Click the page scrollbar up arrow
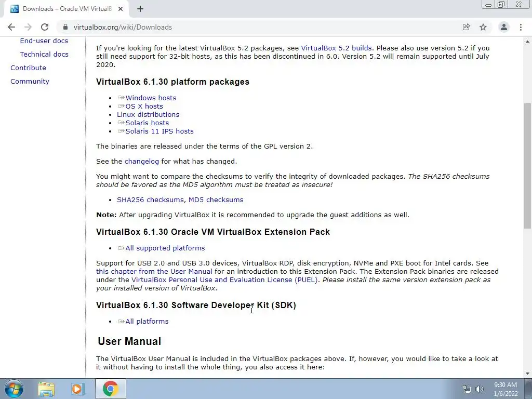Image resolution: width=532 pixels, height=399 pixels. (x=527, y=42)
